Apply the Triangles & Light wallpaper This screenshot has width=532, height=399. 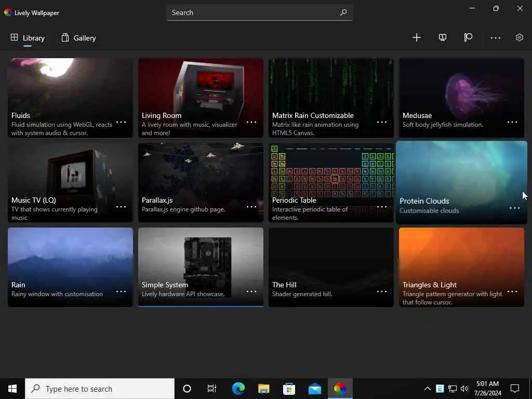coord(461,267)
